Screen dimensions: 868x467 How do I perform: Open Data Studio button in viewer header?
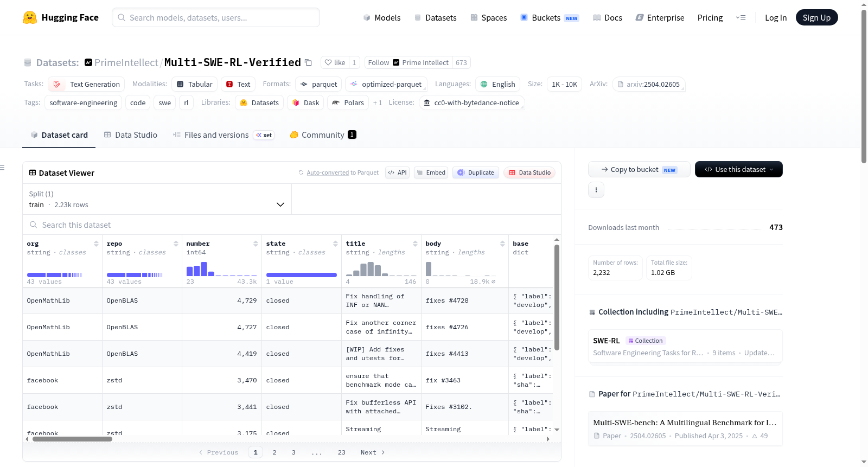529,172
